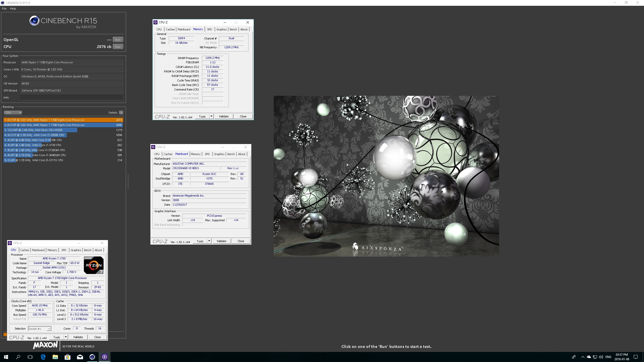Open the Ranking CPU dropdown

(x=13, y=113)
